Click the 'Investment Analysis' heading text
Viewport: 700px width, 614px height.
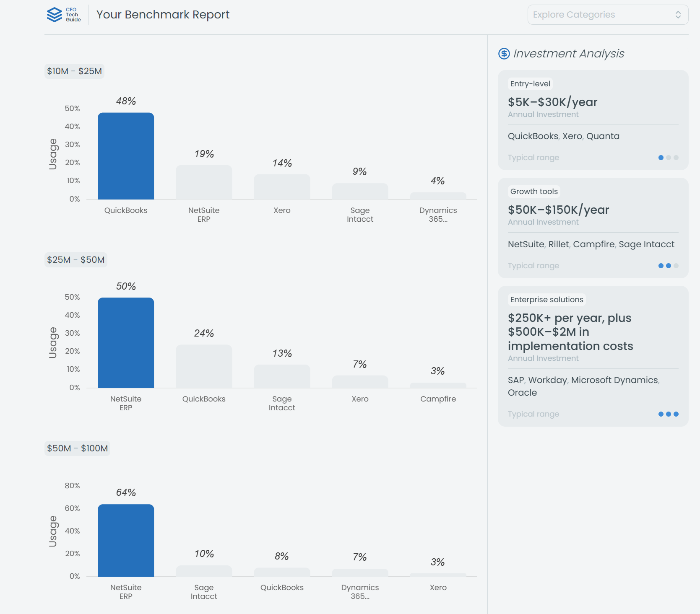click(569, 54)
